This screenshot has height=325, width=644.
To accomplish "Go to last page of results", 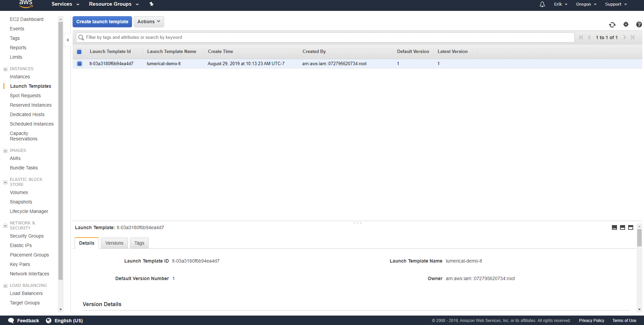I will pyautogui.click(x=633, y=37).
